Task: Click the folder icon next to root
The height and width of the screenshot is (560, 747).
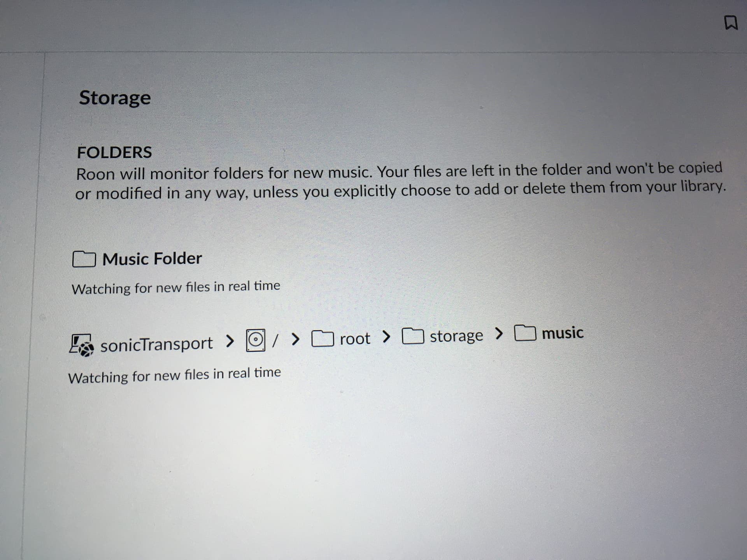Action: click(323, 339)
